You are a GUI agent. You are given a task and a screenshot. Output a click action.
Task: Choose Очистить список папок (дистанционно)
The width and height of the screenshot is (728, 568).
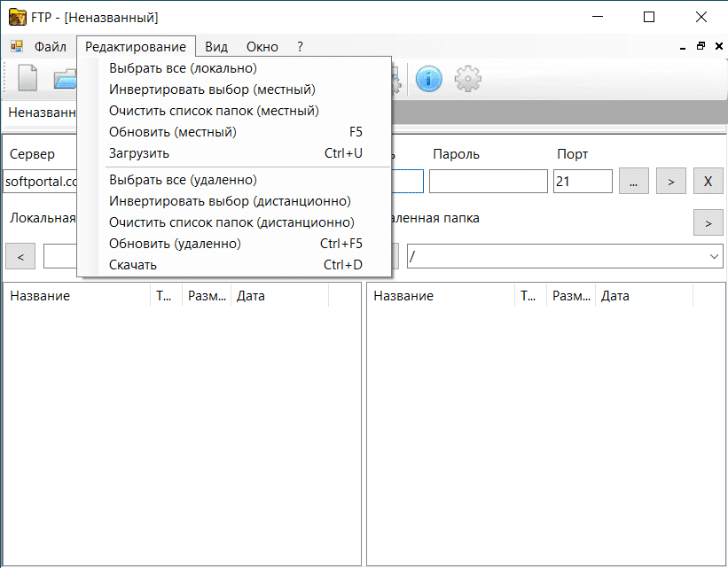click(234, 222)
